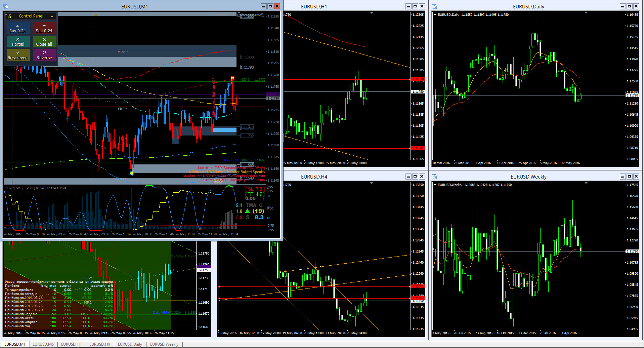Click the money bag icon in Control Panel
This screenshot has width=644, height=348.
tap(10, 16)
